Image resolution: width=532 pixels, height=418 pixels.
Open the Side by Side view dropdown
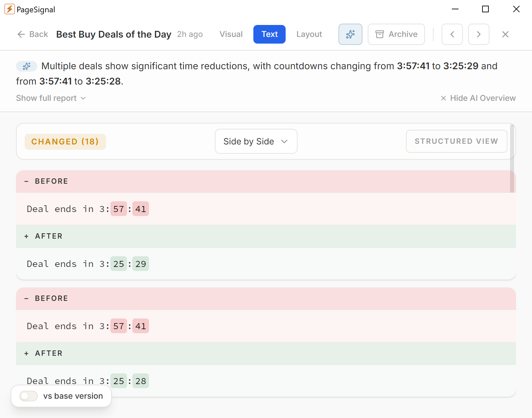tap(256, 141)
